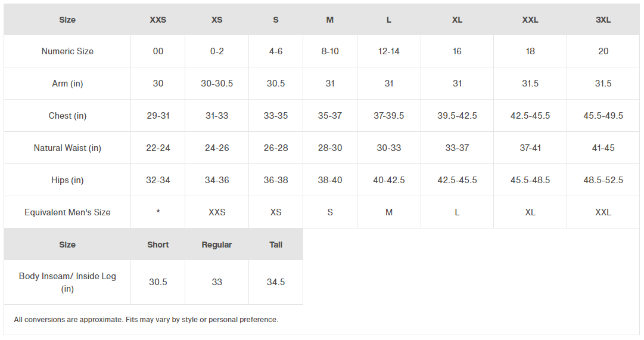Screen dimensions: 644x340
Task: Click the 34.5 inseam value
Action: click(x=276, y=282)
